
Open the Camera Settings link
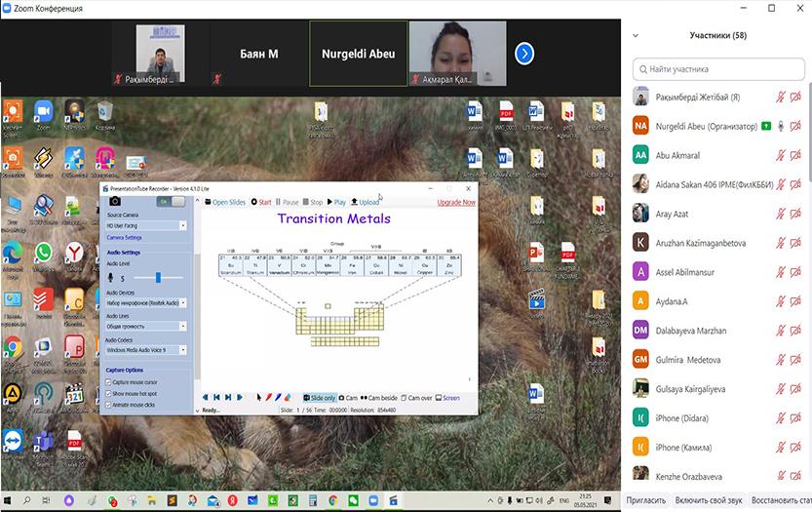click(x=125, y=237)
